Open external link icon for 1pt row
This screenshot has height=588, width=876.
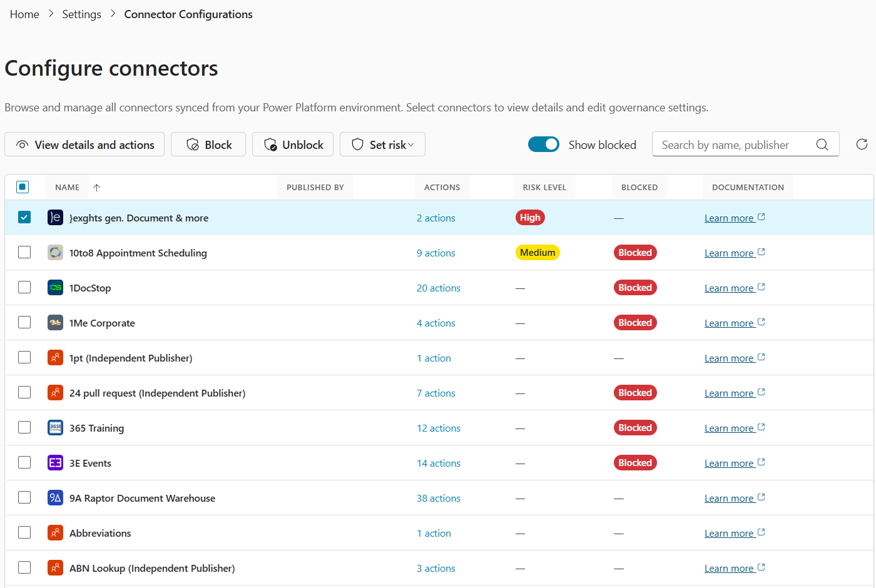pyautogui.click(x=761, y=357)
